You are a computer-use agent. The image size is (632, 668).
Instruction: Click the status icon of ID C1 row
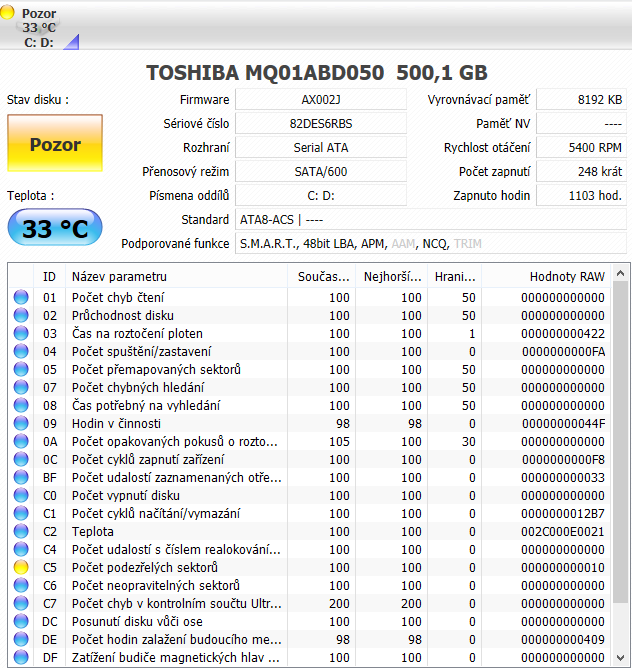coord(21,513)
